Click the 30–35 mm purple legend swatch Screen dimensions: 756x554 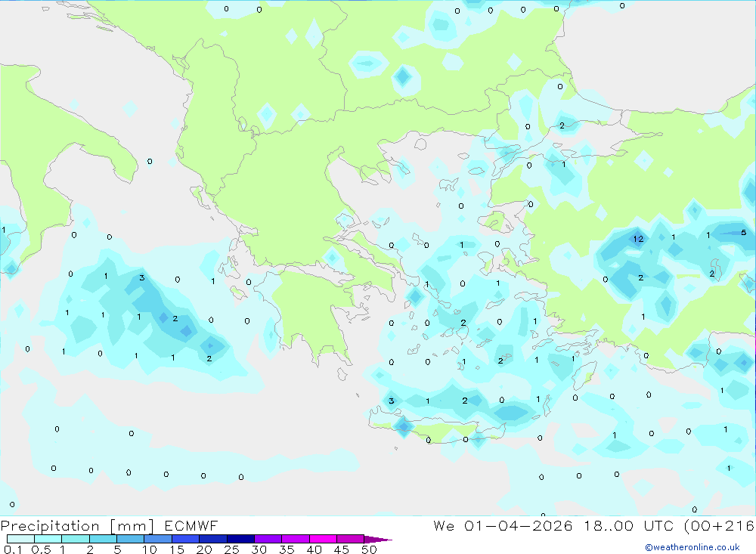tap(268, 539)
